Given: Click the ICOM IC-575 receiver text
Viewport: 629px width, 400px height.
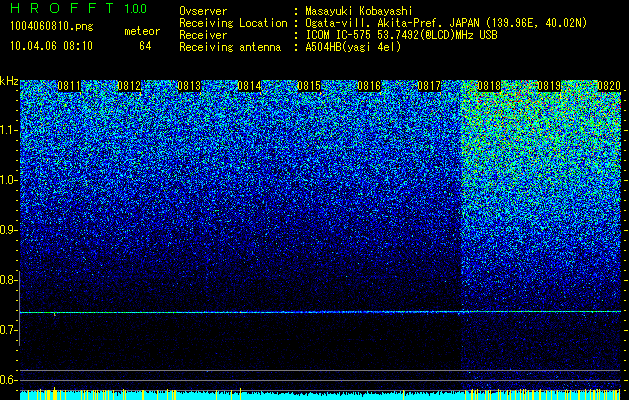Looking at the screenshot, I should coord(401,35).
